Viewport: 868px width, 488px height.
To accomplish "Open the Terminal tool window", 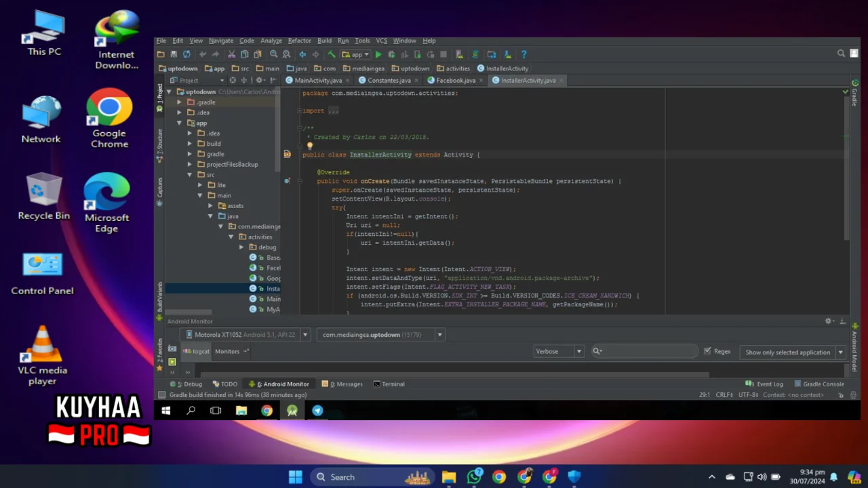I will (389, 384).
